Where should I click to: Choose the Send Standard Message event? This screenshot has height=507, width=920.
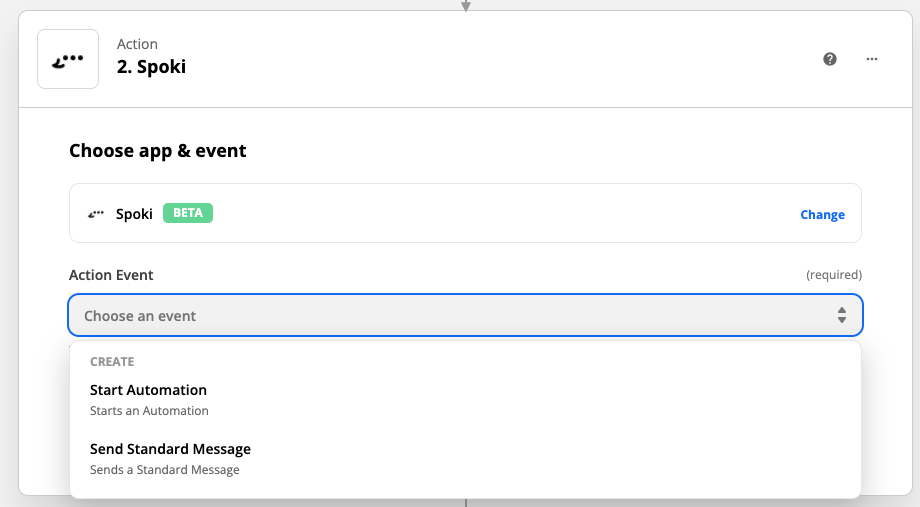pos(170,449)
